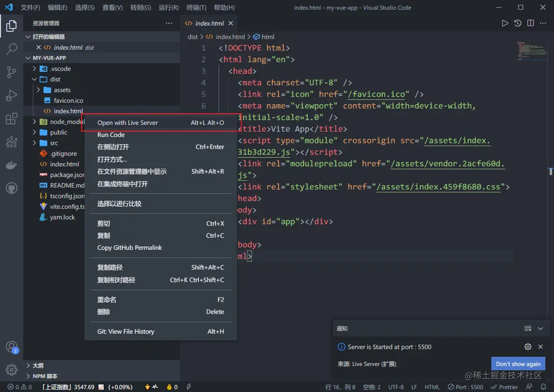Select Run Code in context menu
Viewport: 554px width, 392px height.
coord(161,135)
